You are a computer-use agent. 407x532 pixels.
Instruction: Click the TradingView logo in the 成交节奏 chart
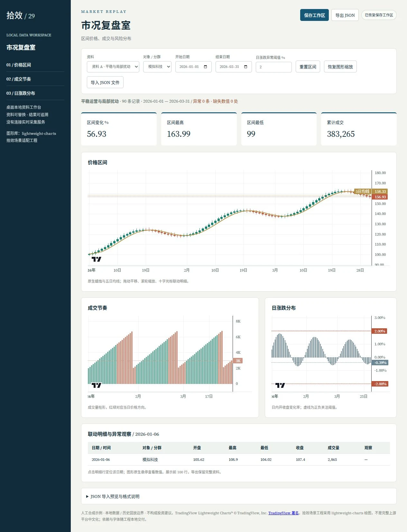(96, 385)
